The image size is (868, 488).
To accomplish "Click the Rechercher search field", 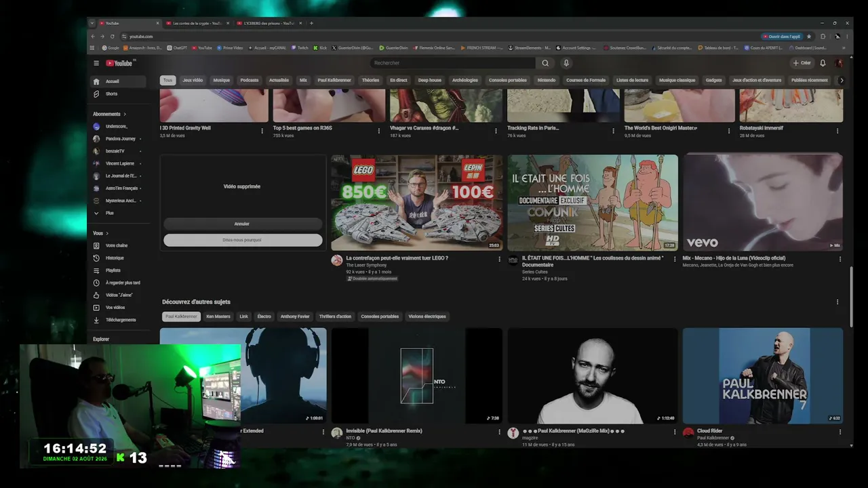I will coord(452,63).
